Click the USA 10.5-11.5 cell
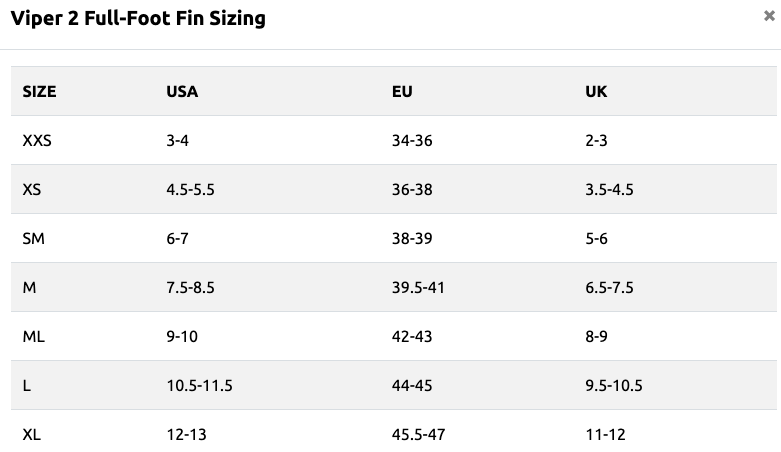Viewport: 781px width, 452px height. (x=199, y=386)
